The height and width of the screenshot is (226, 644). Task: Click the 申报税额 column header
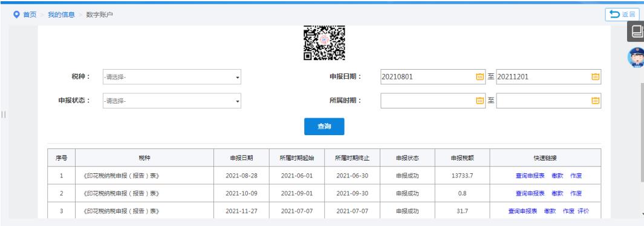pyautogui.click(x=463, y=158)
